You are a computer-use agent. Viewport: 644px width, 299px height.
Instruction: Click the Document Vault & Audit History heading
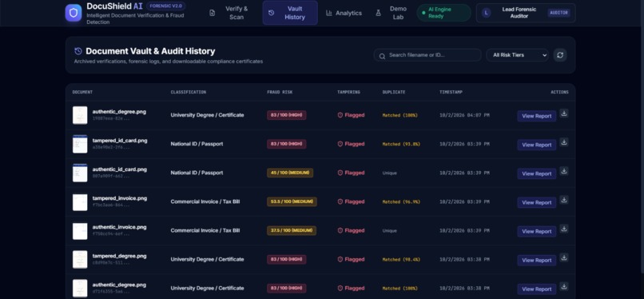pos(150,51)
